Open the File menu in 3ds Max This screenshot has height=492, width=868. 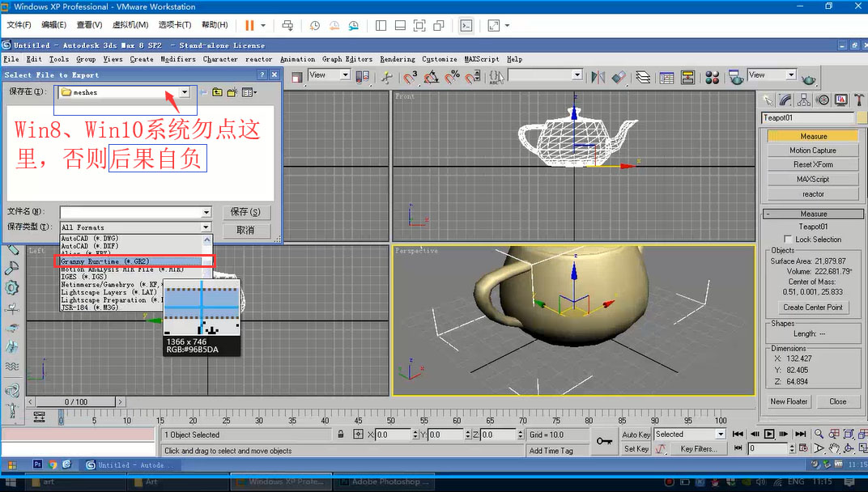pos(11,59)
